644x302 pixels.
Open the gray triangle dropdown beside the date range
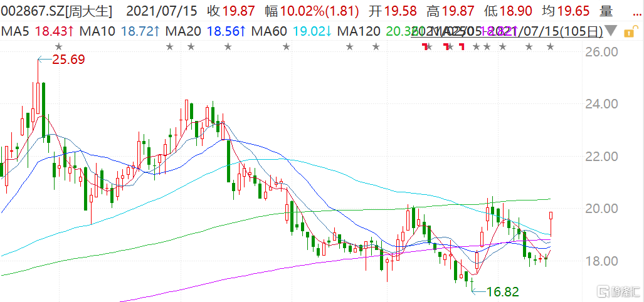611,31
